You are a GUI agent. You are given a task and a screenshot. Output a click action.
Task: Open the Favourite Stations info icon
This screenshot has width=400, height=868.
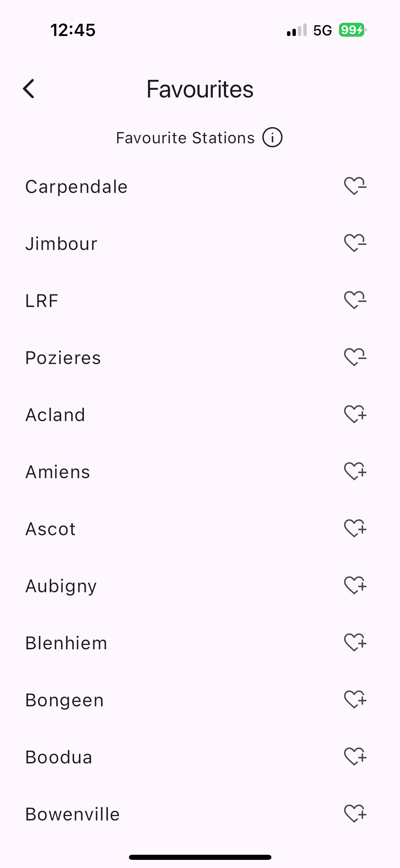[272, 138]
